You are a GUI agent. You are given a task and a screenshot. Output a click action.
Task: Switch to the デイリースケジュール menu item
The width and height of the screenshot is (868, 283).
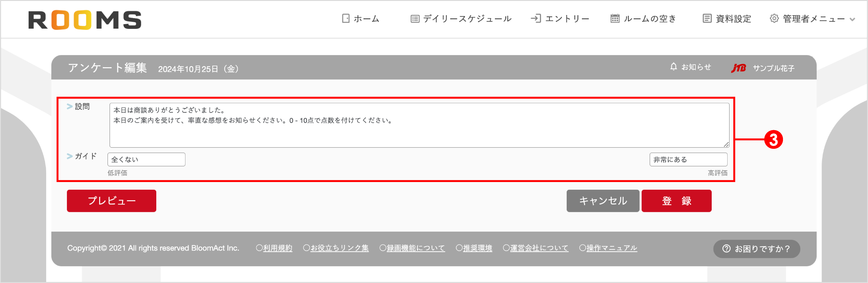click(x=468, y=19)
